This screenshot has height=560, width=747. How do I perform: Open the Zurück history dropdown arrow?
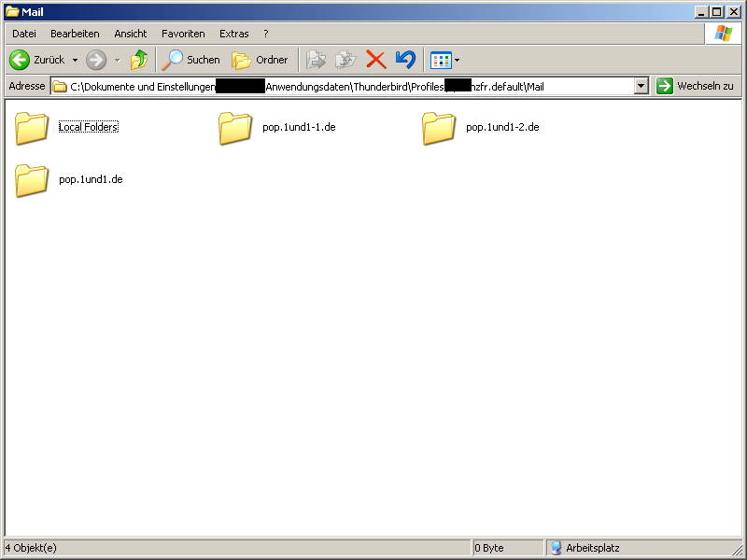click(x=75, y=61)
